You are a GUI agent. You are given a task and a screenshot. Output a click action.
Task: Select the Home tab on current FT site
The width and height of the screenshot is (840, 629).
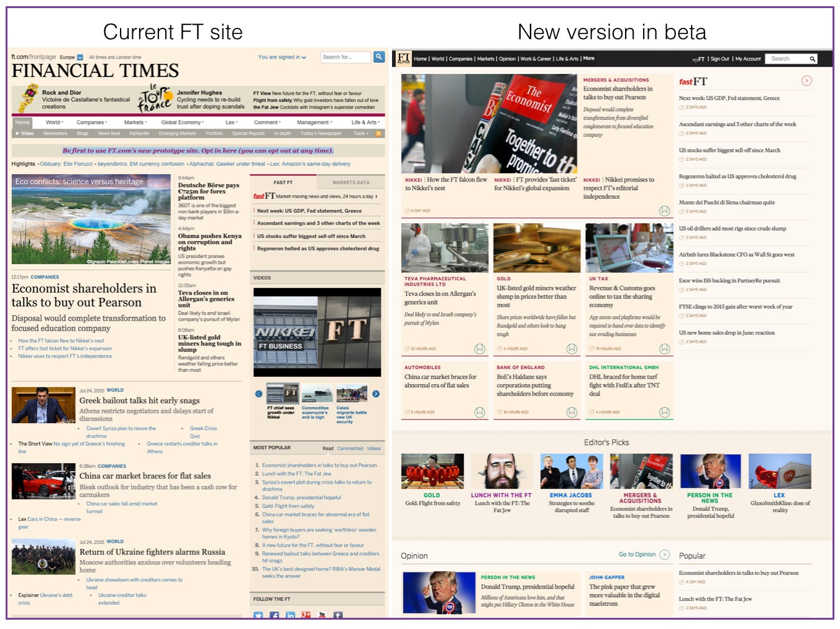[22, 122]
